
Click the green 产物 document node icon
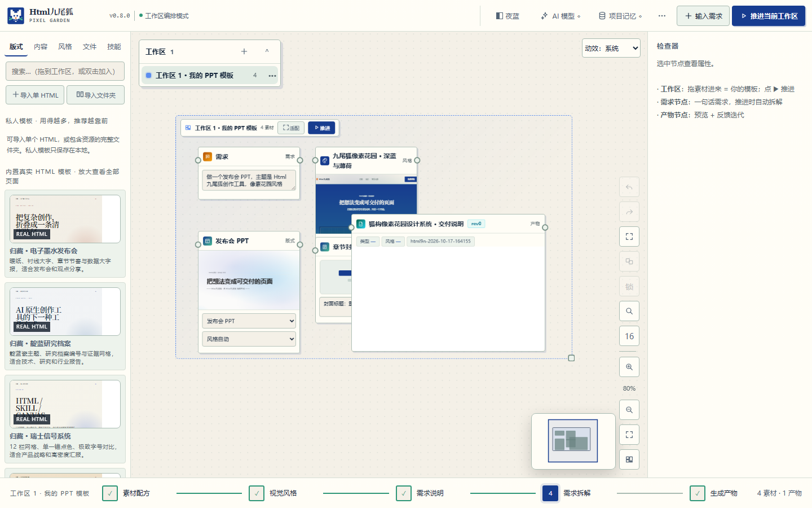click(x=361, y=224)
